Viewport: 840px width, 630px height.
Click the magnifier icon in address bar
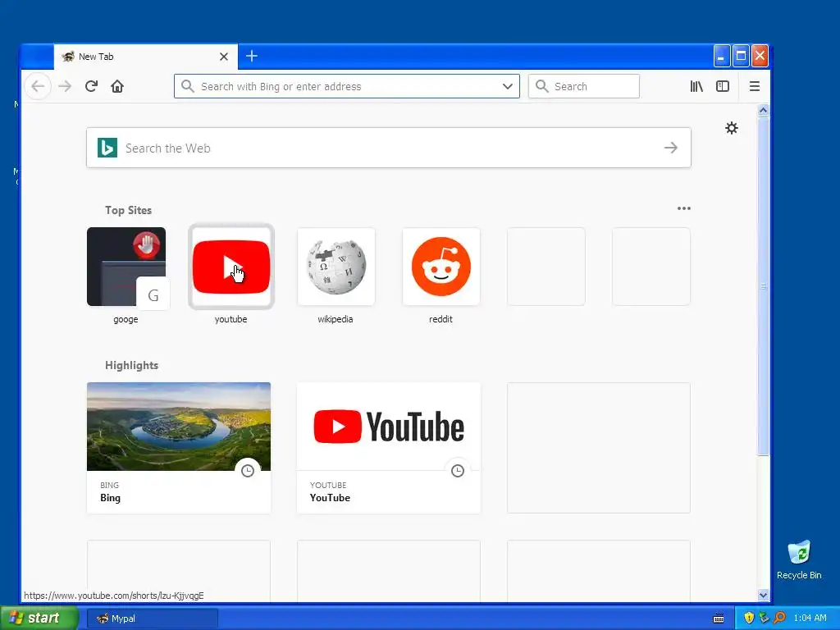[187, 86]
